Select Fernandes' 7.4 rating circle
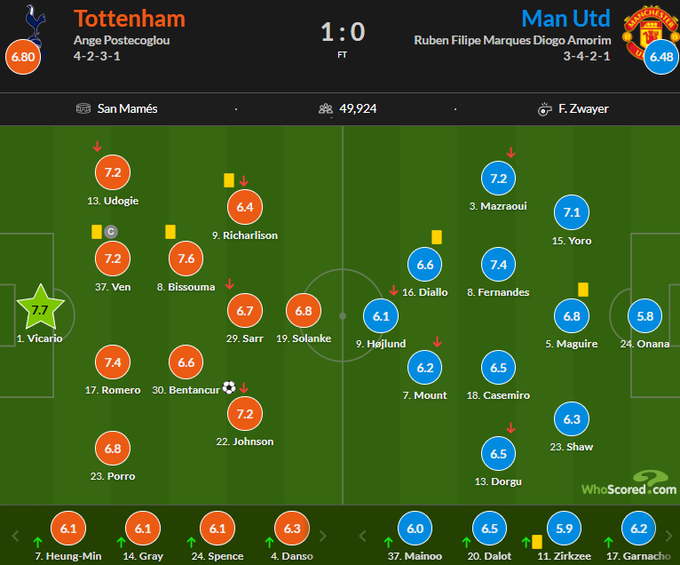The height and width of the screenshot is (565, 680). pyautogui.click(x=498, y=265)
